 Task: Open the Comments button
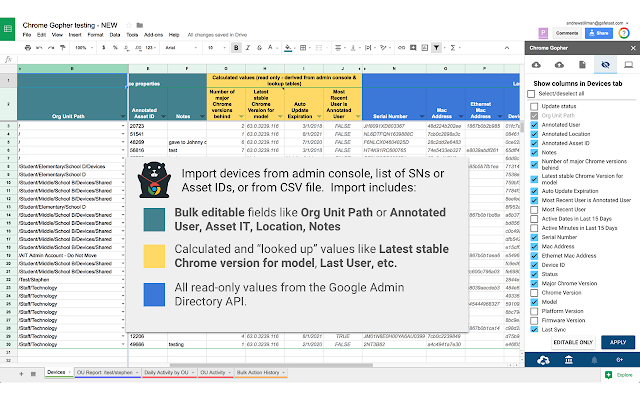[567, 33]
